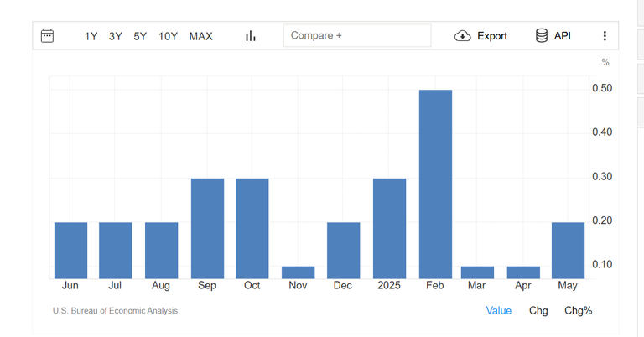The height and width of the screenshot is (337, 644).
Task: Select the 1Y time range
Action: [91, 36]
